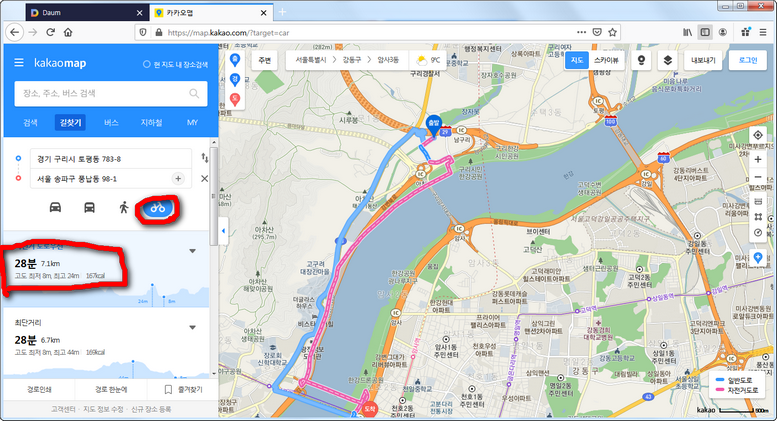777x421 pixels.
Task: Open the Firefox application menu
Action: coord(763,33)
